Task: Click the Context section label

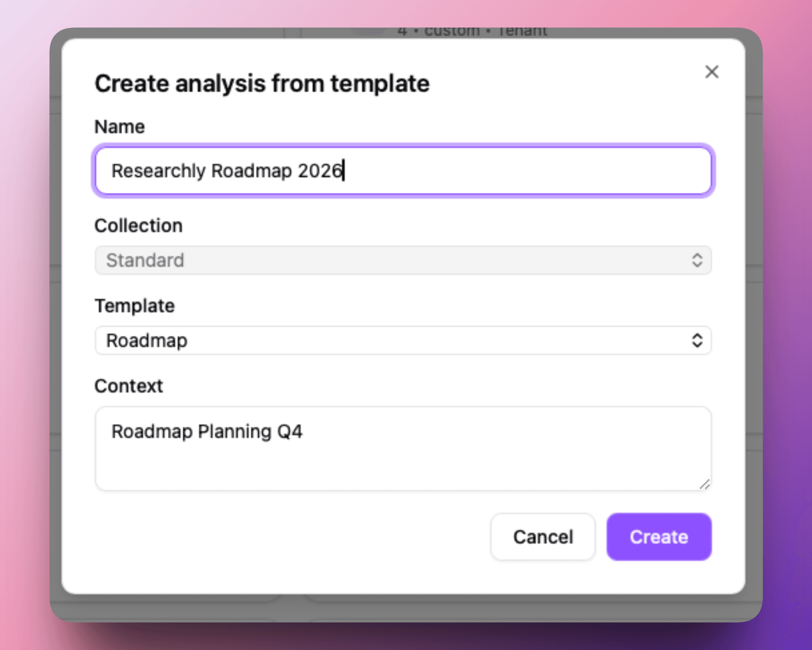Action: click(129, 386)
